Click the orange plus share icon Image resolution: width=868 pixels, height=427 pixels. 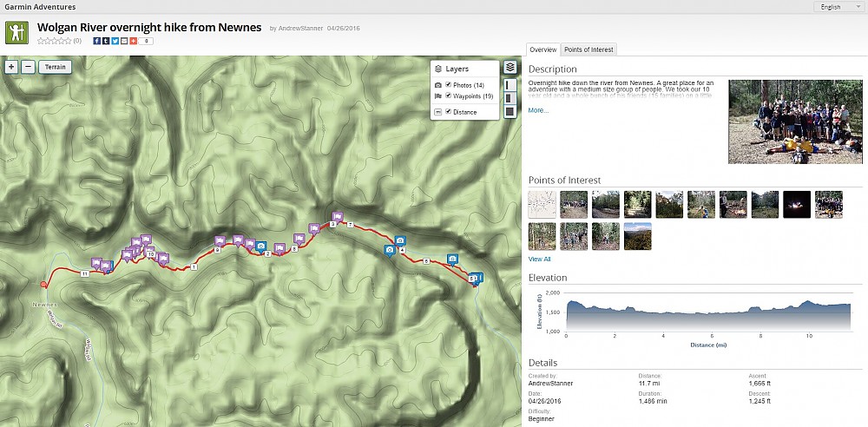[x=133, y=41]
